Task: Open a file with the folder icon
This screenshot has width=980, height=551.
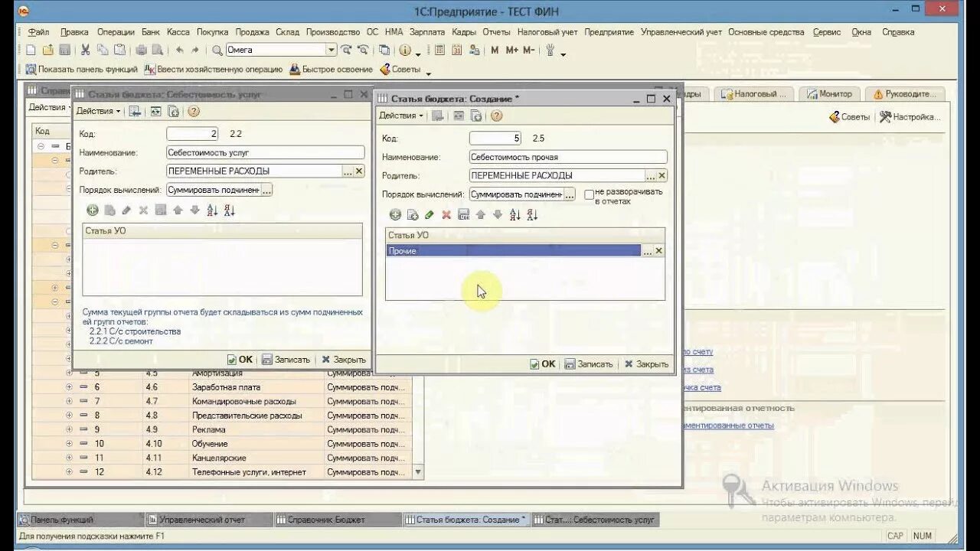Action: 47,50
